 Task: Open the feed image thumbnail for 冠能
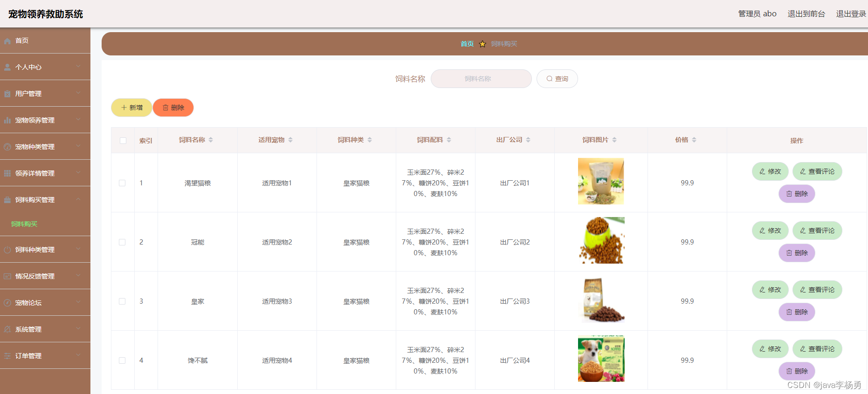click(x=601, y=240)
